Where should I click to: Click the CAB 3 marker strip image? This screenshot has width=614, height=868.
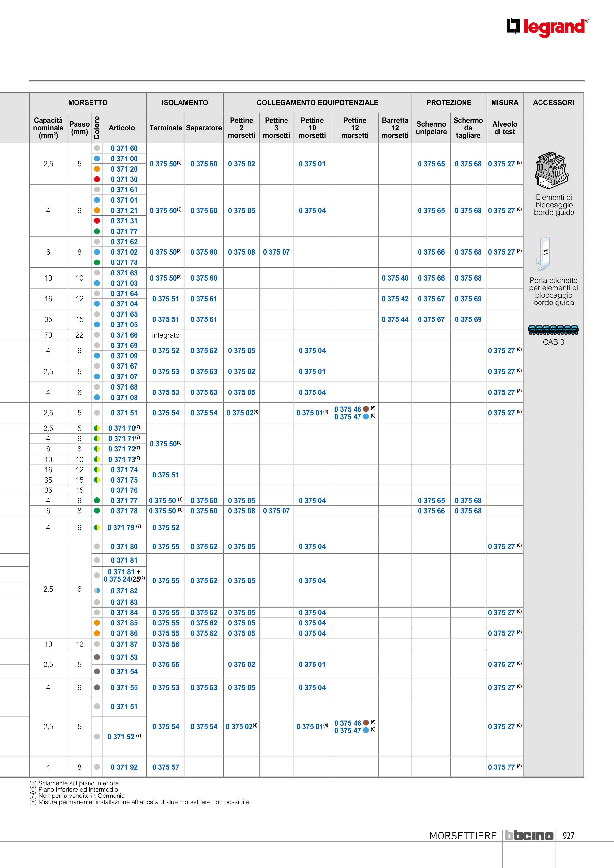[553, 330]
